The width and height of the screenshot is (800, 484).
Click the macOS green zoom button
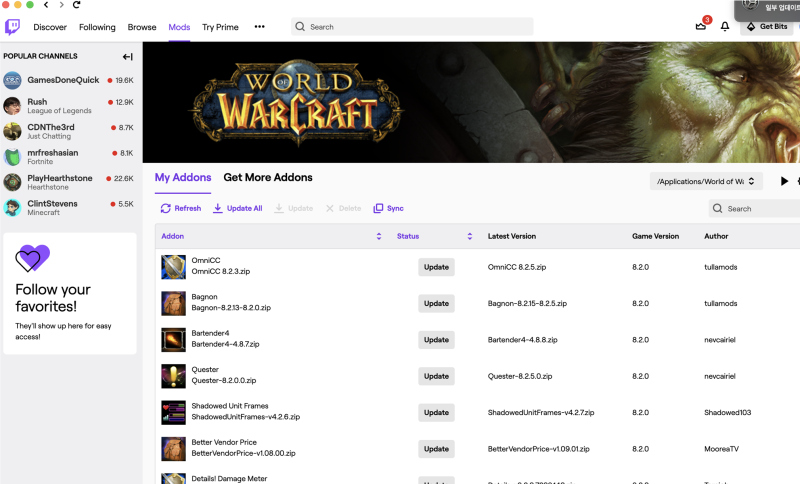pyautogui.click(x=30, y=5)
